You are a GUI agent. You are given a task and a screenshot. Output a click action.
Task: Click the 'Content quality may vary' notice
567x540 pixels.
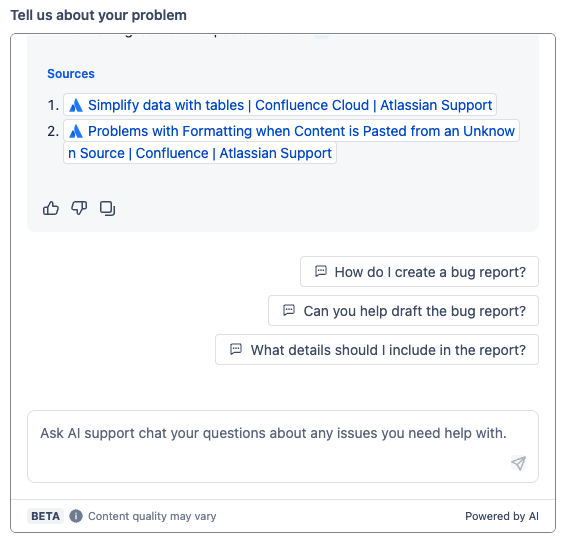152,516
